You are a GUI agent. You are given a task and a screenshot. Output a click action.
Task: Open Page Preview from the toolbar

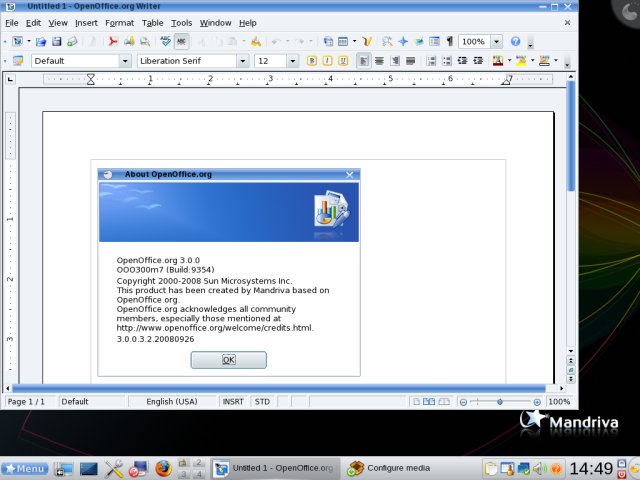[145, 41]
